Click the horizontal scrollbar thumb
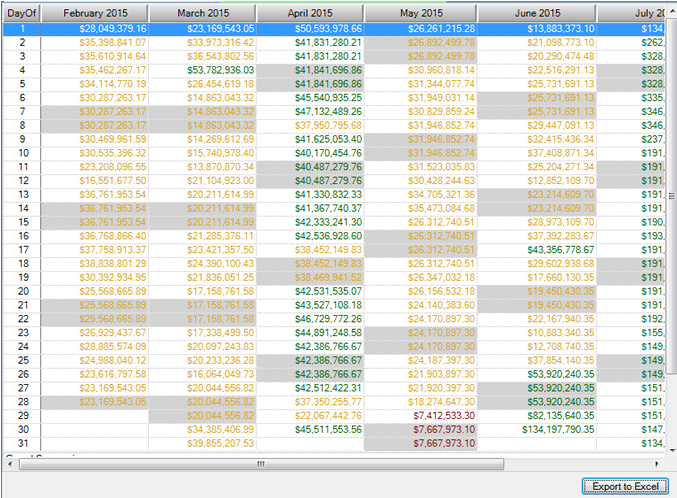This screenshot has height=498, width=677. 260,463
